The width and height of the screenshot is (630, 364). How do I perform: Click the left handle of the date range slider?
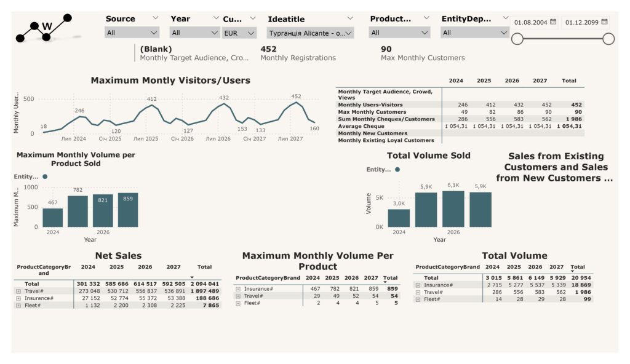[x=517, y=39]
